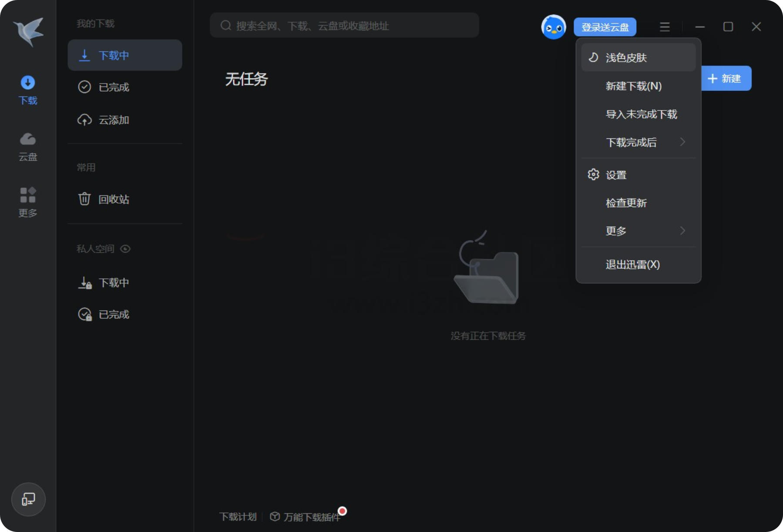Expand the 下载完成后 submenu
Screen dimensions: 783x532
631,142
